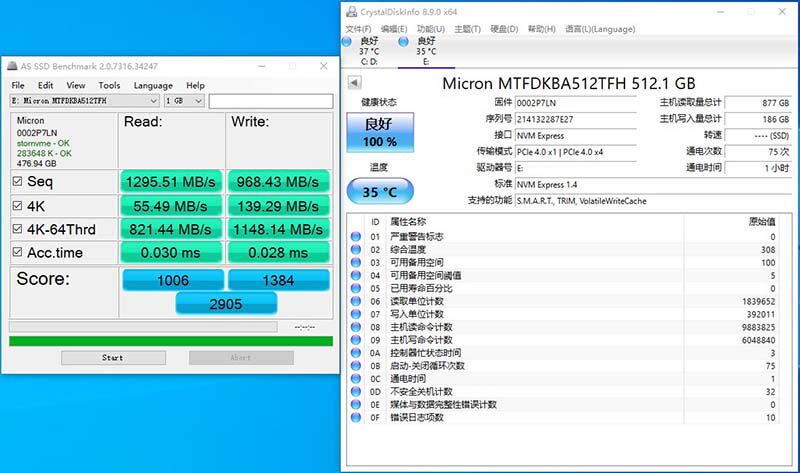Click status orb for attribute 06
This screenshot has width=800, height=473.
[356, 301]
